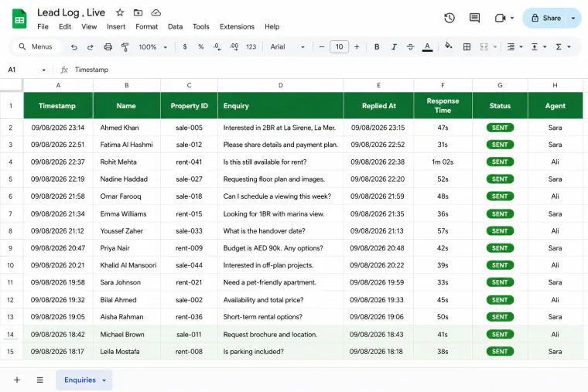Open the Insert menu
The height and width of the screenshot is (392, 588).
coord(116,26)
